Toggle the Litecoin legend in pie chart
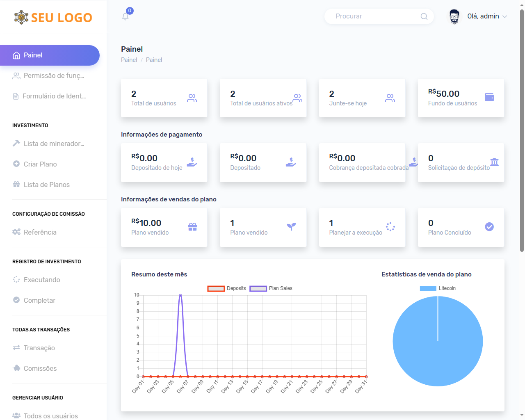525x420 pixels. [437, 288]
